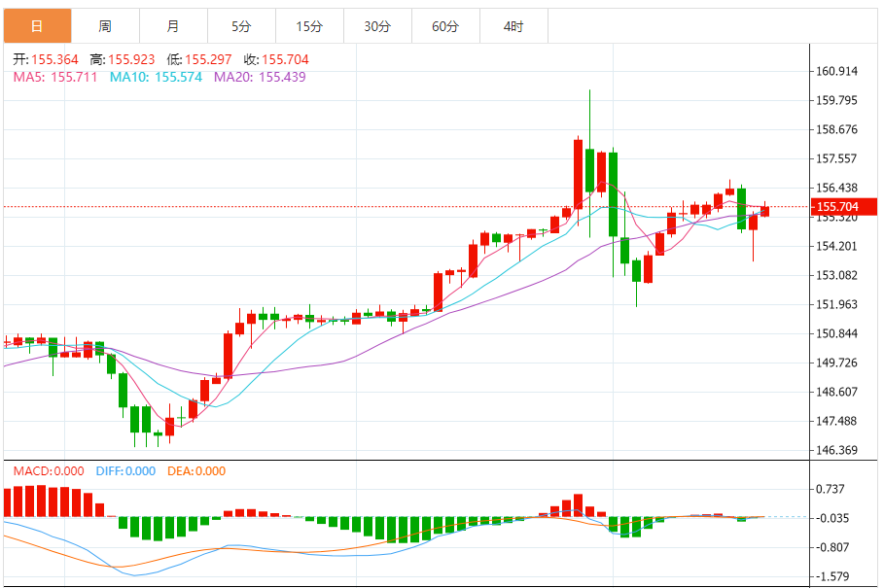The width and height of the screenshot is (884, 588).
Task: Click the 开:155.364 open price text
Action: click(46, 59)
